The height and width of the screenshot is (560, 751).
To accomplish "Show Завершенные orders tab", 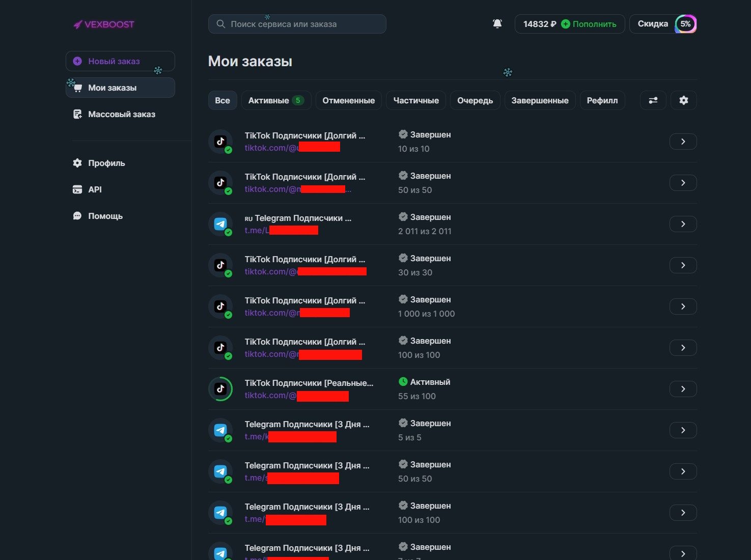I will pyautogui.click(x=540, y=100).
